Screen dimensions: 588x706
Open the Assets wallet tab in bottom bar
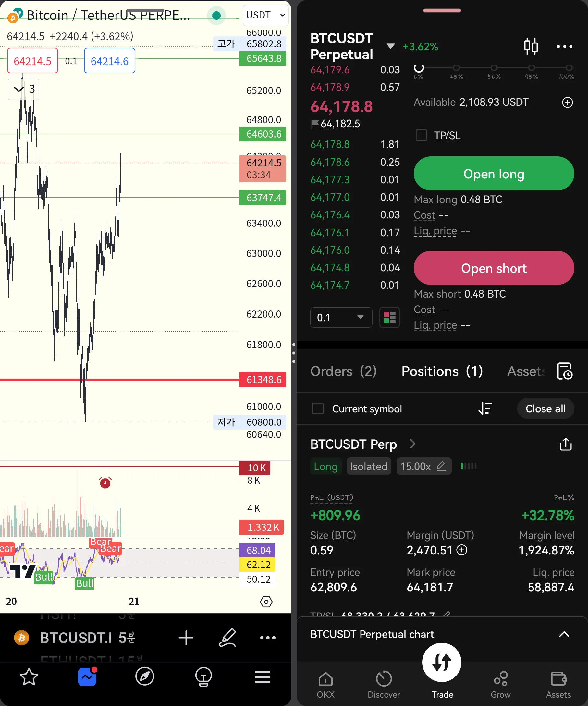(558, 685)
